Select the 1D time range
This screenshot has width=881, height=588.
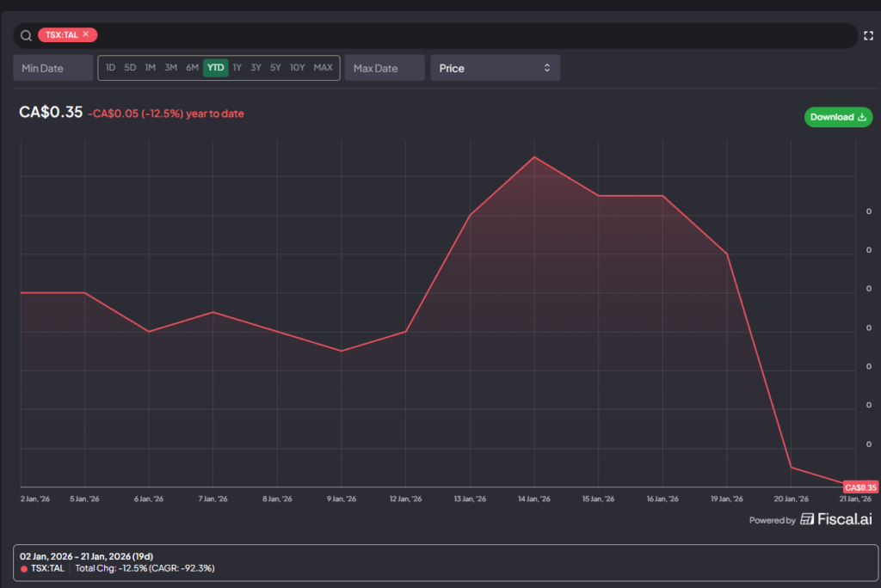(110, 68)
